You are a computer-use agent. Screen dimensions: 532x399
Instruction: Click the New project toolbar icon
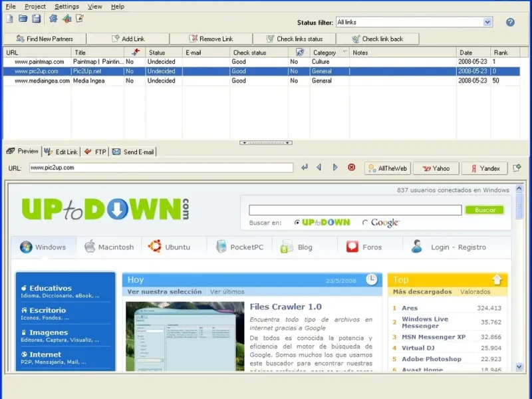pos(9,19)
